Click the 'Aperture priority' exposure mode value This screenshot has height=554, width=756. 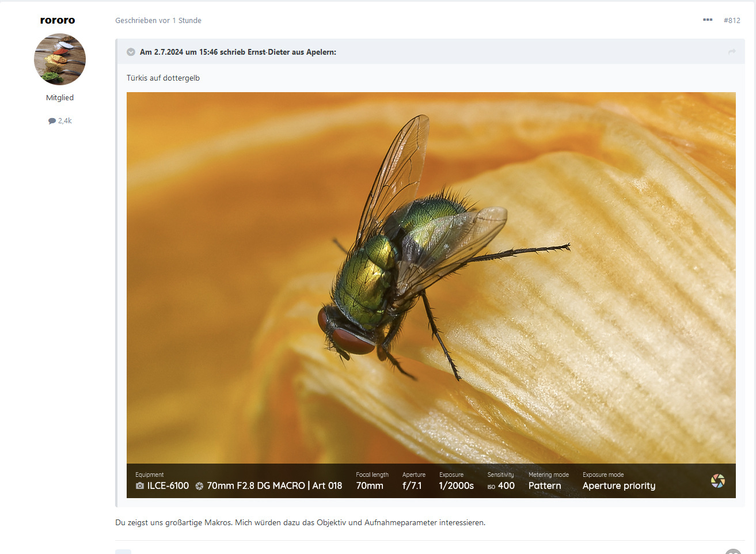[618, 486]
